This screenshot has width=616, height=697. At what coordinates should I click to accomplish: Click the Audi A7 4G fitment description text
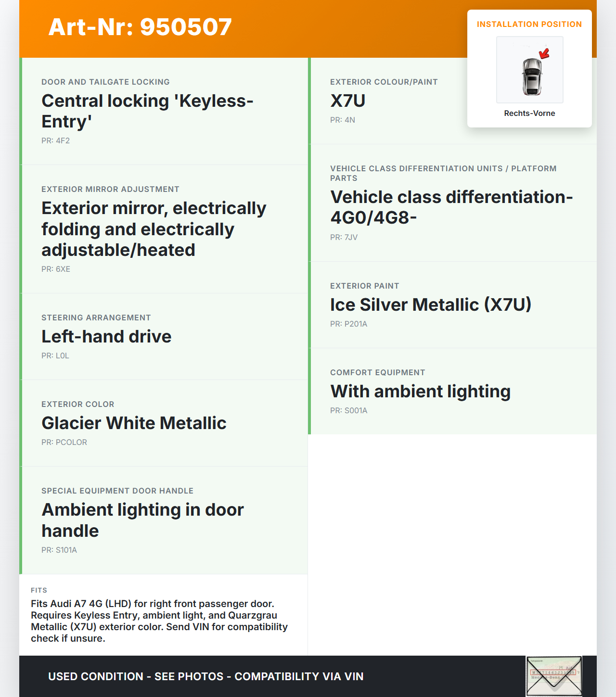[159, 621]
